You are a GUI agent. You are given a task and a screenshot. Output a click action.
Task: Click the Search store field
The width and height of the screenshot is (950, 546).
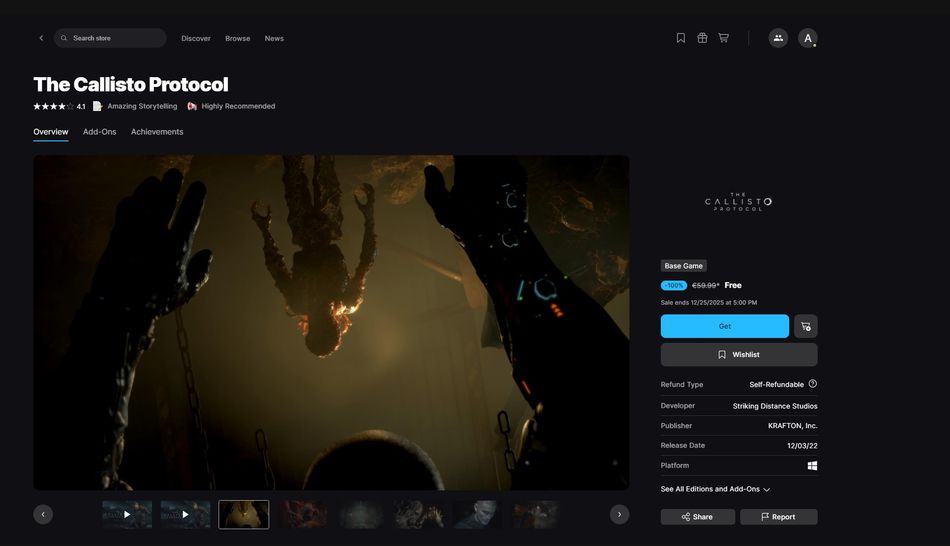click(x=110, y=38)
